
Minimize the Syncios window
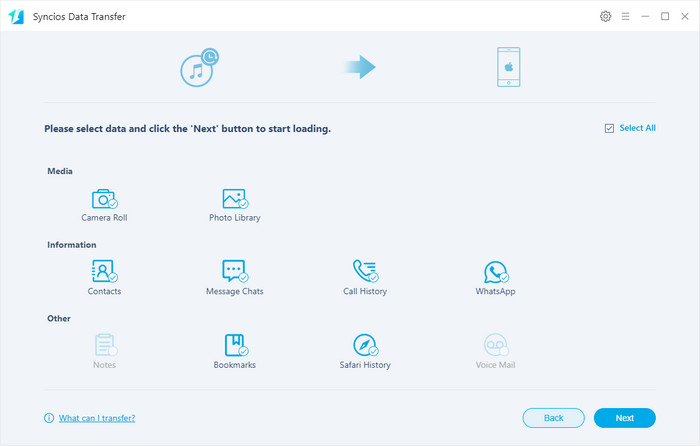645,17
